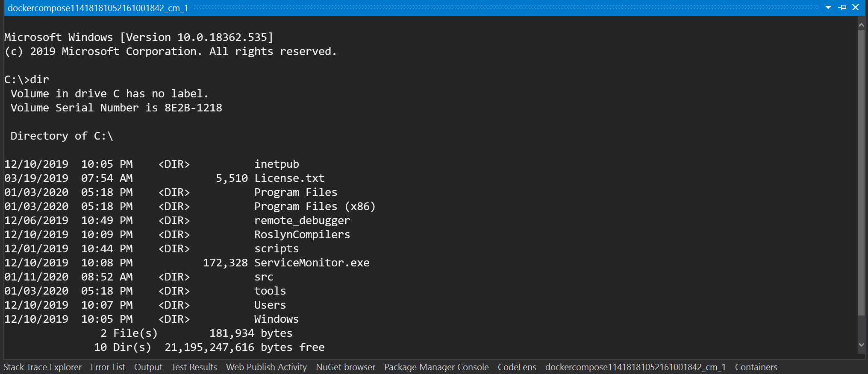868x374 pixels.
Task: Switch to Web Publish Activity tab
Action: 266,367
